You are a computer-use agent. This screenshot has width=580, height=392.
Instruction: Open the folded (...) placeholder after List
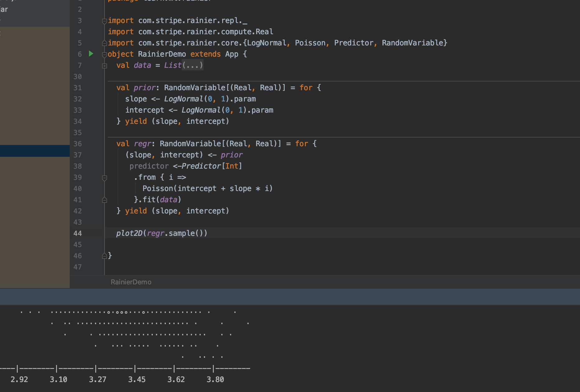(x=193, y=65)
